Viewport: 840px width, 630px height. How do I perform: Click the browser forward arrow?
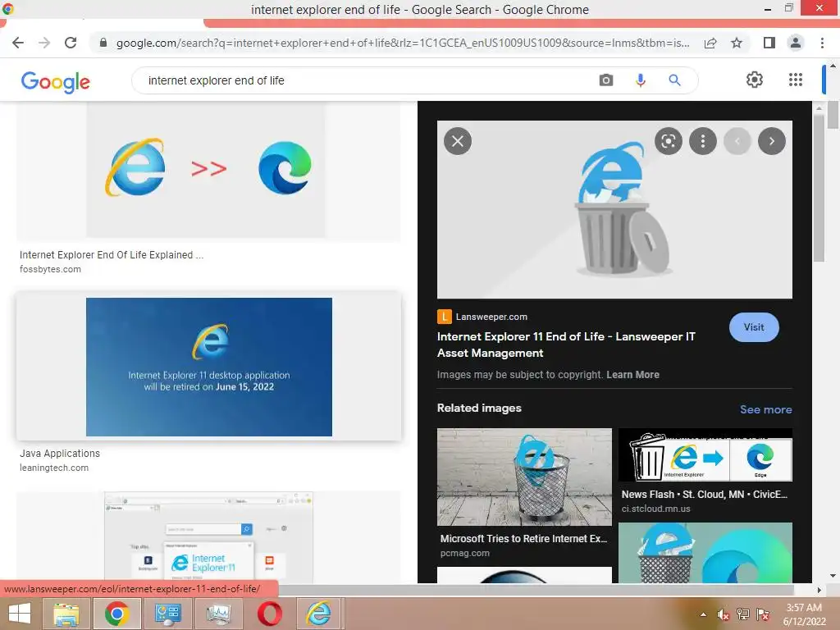pyautogui.click(x=44, y=43)
